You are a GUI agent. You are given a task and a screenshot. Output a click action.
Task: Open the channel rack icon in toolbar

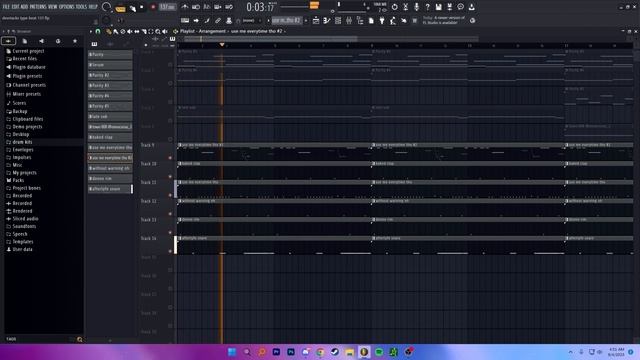pos(338,20)
